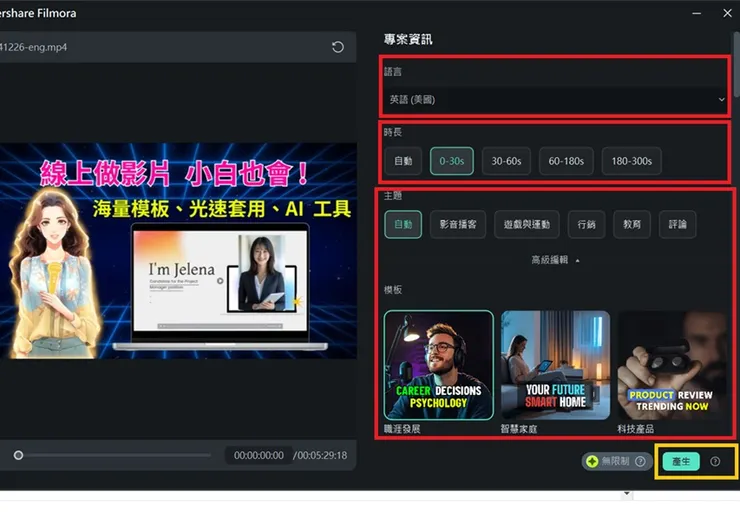Screen dimensions: 740x512
Task: Close the Filmora window
Action: [x=727, y=13]
